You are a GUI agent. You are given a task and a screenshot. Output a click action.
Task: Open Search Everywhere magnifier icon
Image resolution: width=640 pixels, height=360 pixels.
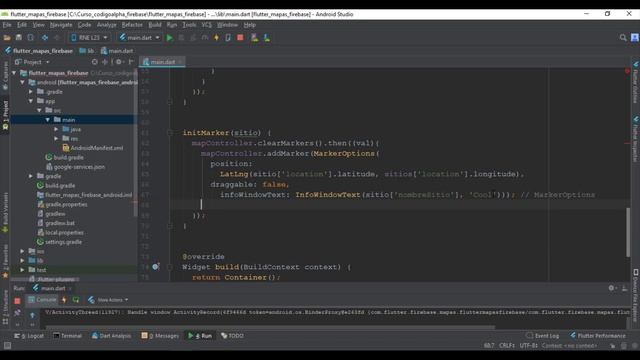(x=623, y=38)
